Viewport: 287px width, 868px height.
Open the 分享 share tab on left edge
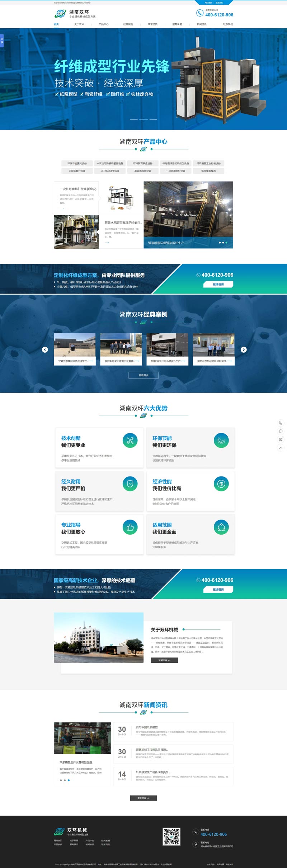(2, 41)
